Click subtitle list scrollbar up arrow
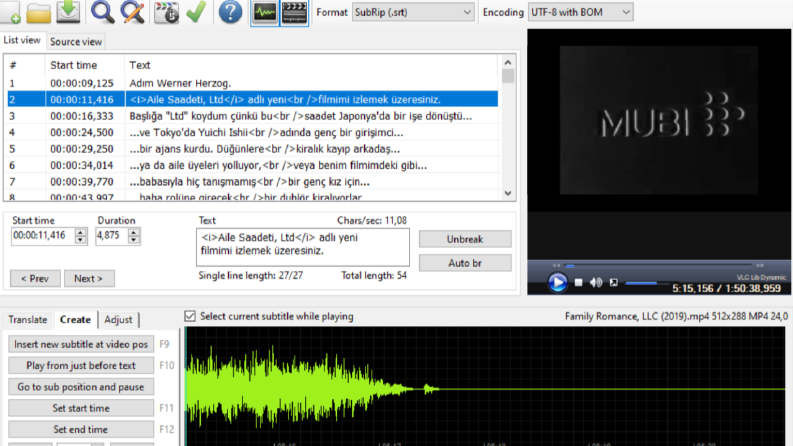The width and height of the screenshot is (793, 446). [508, 62]
